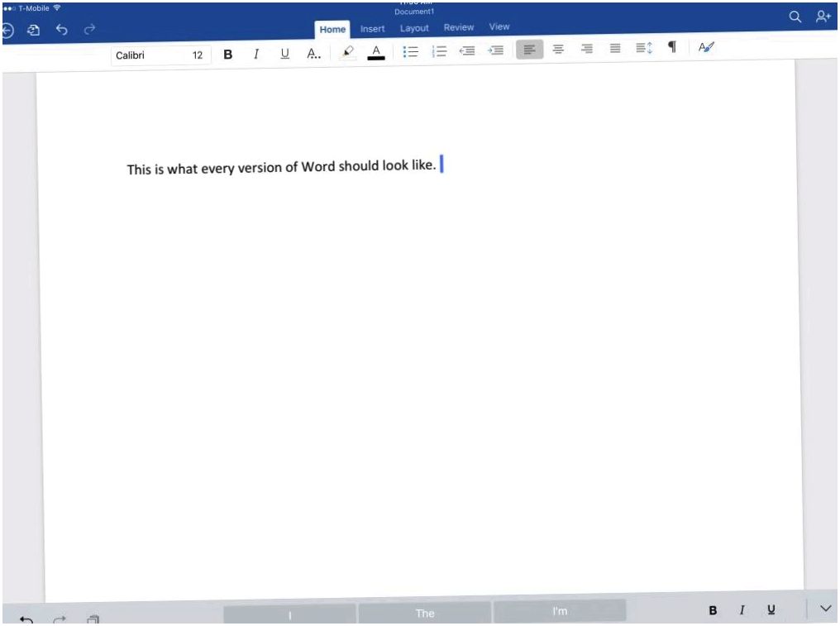Tap Bold on the keyboard bar
840x626 pixels.
tap(713, 610)
